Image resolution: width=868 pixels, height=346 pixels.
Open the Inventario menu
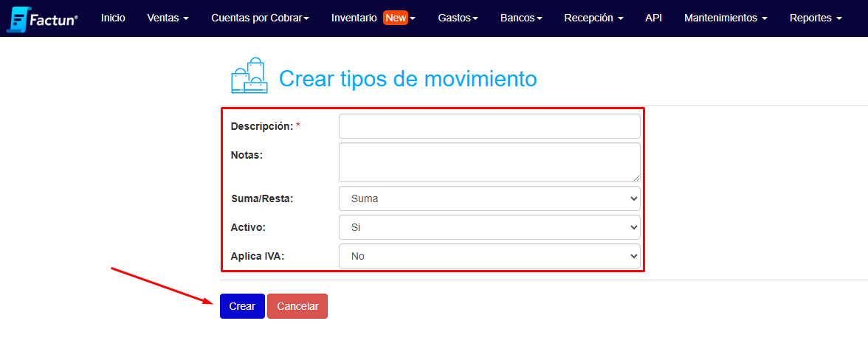pyautogui.click(x=373, y=18)
